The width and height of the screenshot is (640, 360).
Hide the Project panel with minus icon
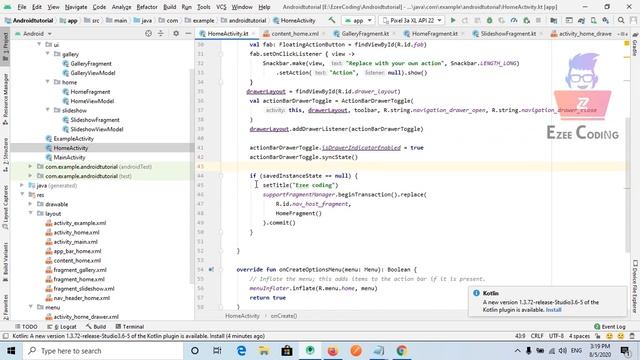pos(188,33)
